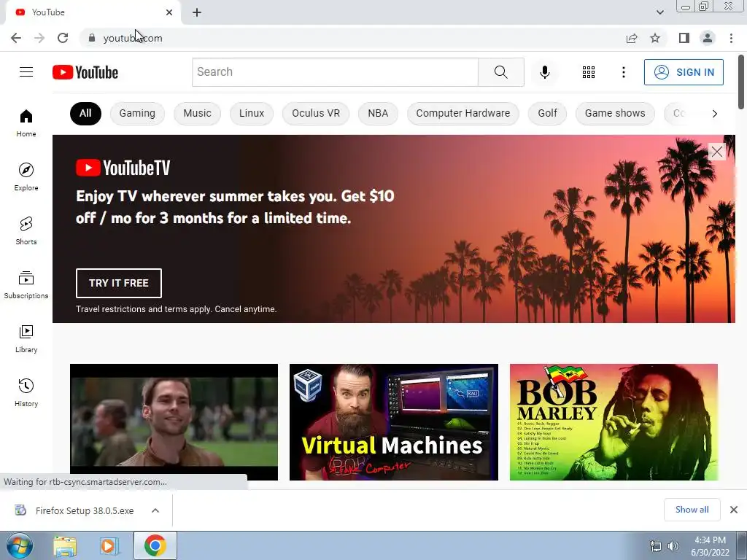The image size is (747, 560).
Task: Open Windows Media Player from taskbar
Action: 108,546
